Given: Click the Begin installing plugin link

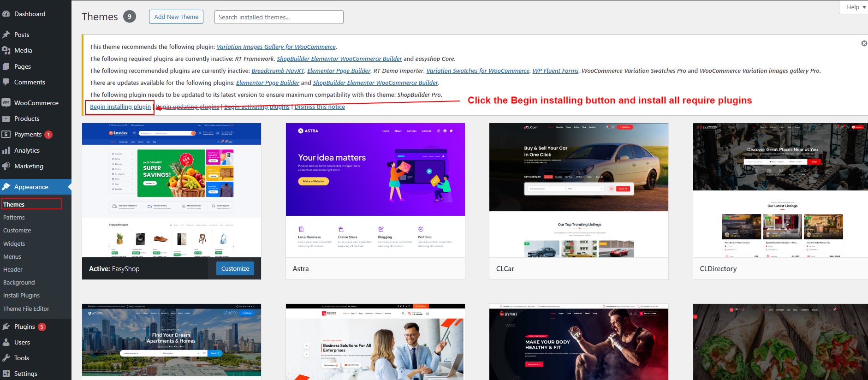Looking at the screenshot, I should [120, 107].
